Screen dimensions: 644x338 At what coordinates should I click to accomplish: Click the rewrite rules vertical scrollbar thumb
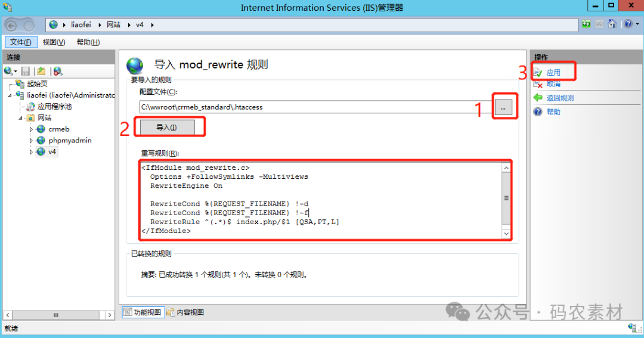tap(506, 198)
